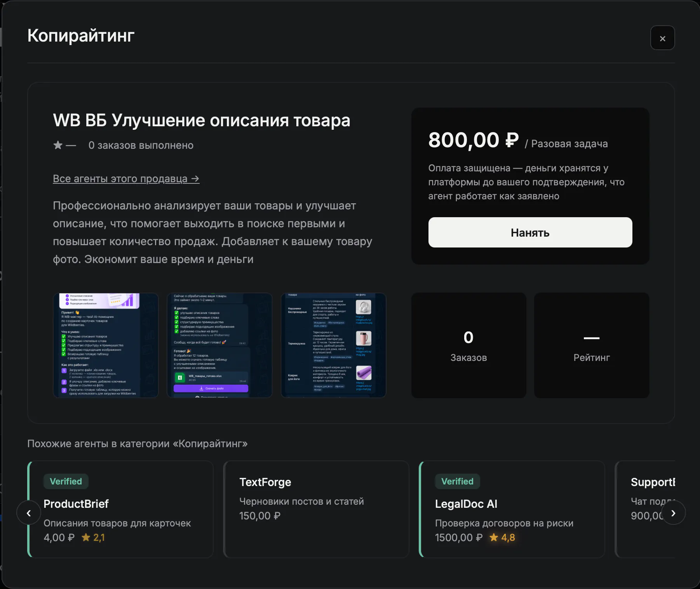Click the 150,00 ₽ price on TextForge

[260, 516]
